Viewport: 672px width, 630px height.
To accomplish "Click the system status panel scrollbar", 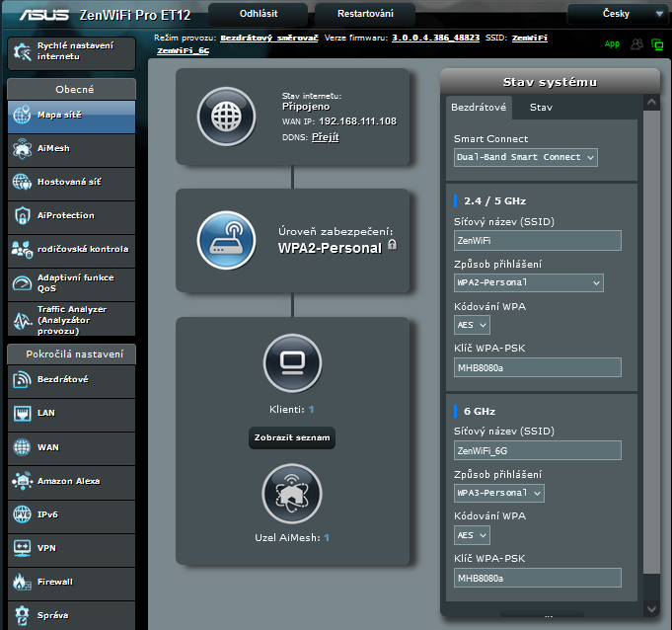I will (650, 346).
